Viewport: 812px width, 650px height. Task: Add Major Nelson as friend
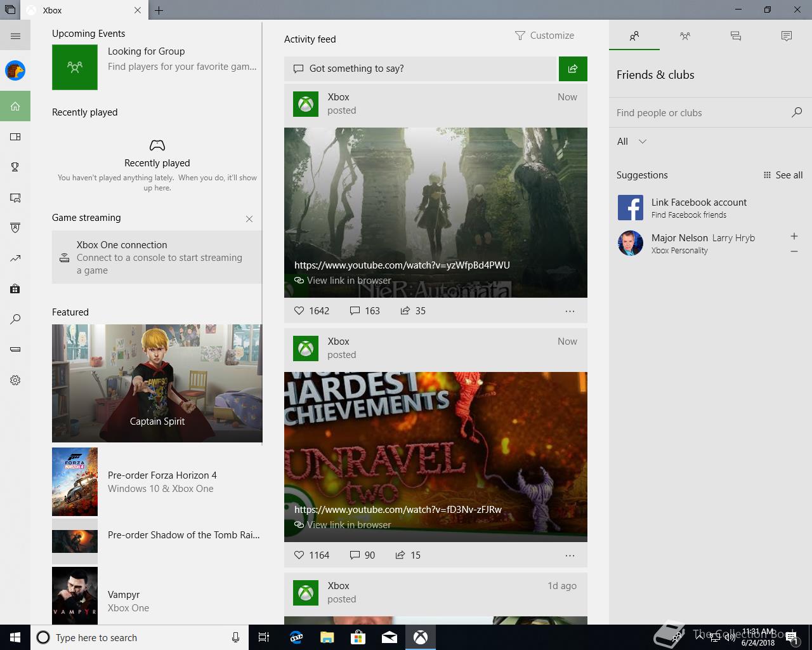pyautogui.click(x=794, y=236)
